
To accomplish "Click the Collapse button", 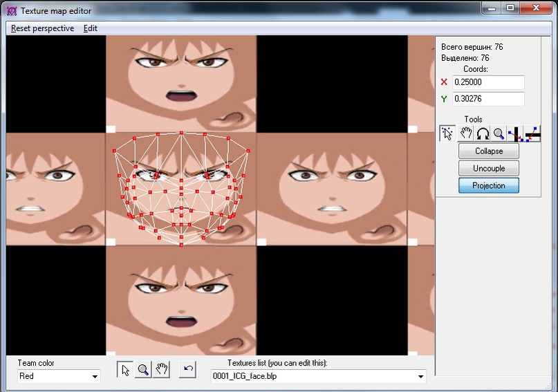I will (x=489, y=151).
